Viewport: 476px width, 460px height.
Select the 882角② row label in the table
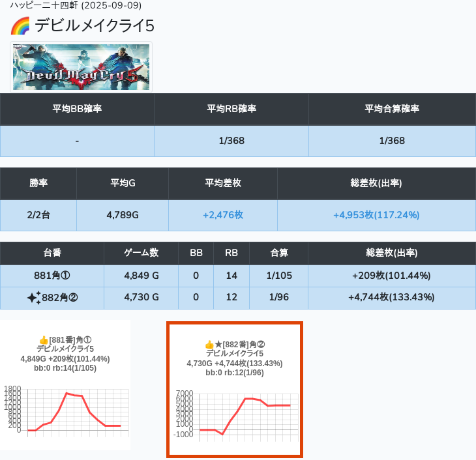pos(61,298)
